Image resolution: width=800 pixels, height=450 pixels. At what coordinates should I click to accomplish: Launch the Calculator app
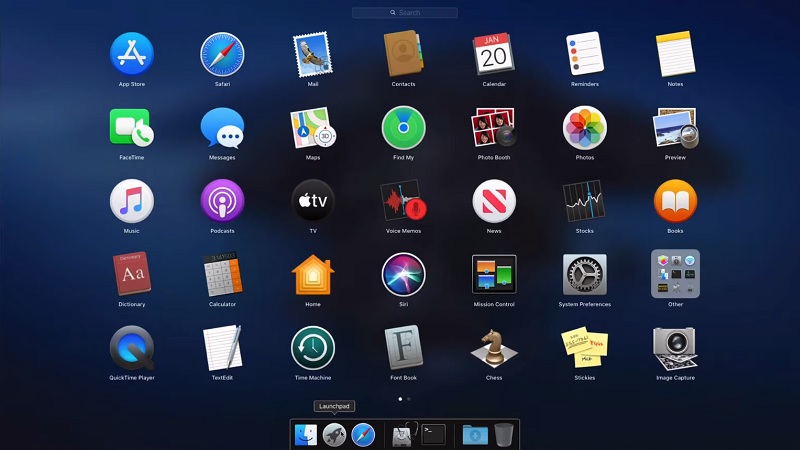tap(222, 274)
